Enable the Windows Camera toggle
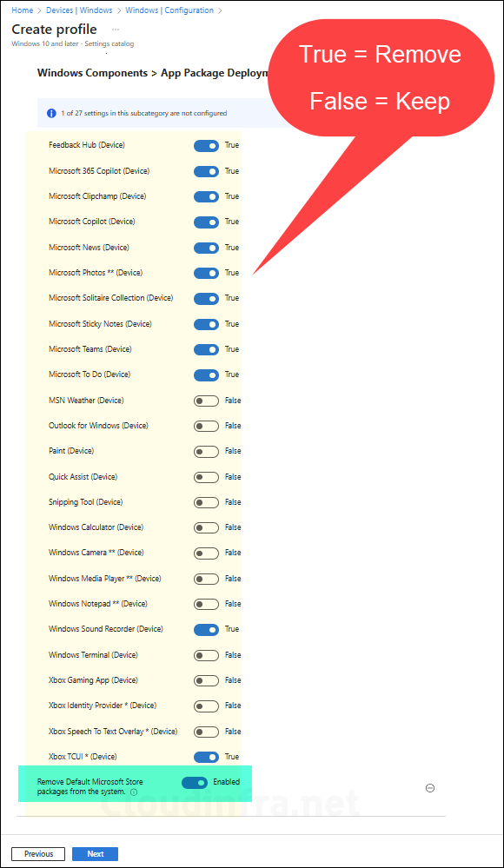 coord(206,553)
